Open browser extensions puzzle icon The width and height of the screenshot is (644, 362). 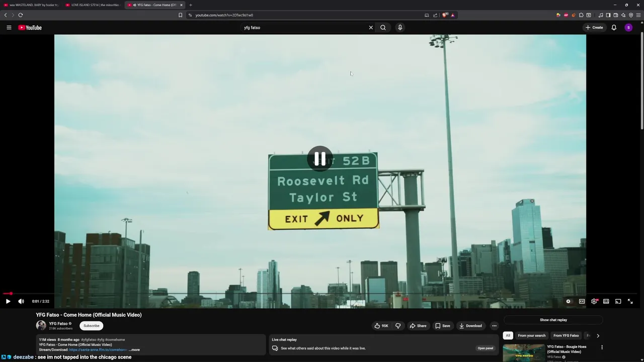[x=581, y=15]
